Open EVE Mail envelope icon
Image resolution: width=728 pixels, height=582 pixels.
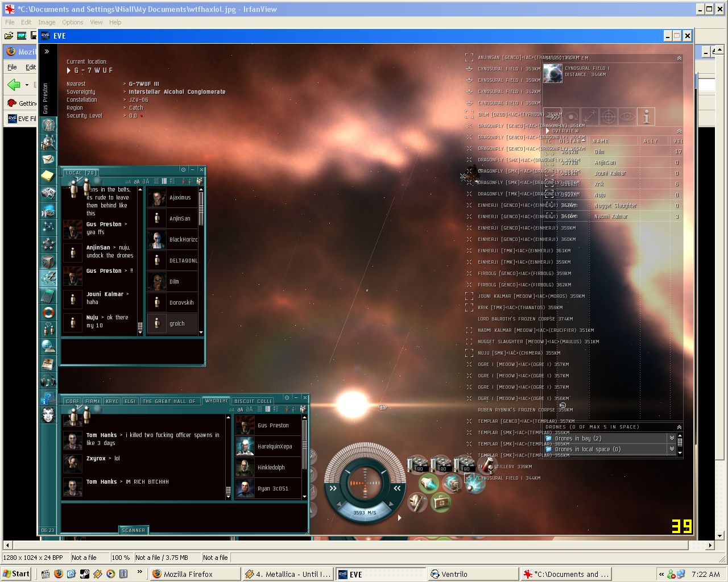click(x=48, y=159)
